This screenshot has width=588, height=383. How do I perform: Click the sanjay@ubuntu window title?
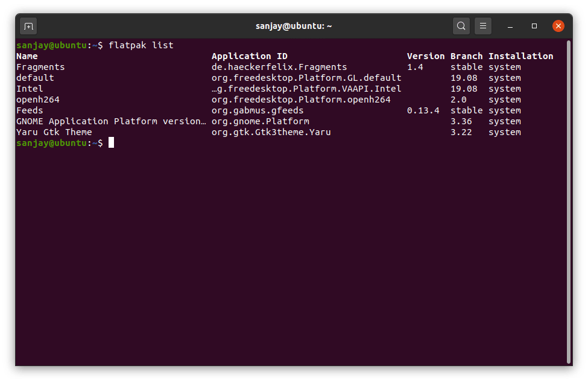294,26
